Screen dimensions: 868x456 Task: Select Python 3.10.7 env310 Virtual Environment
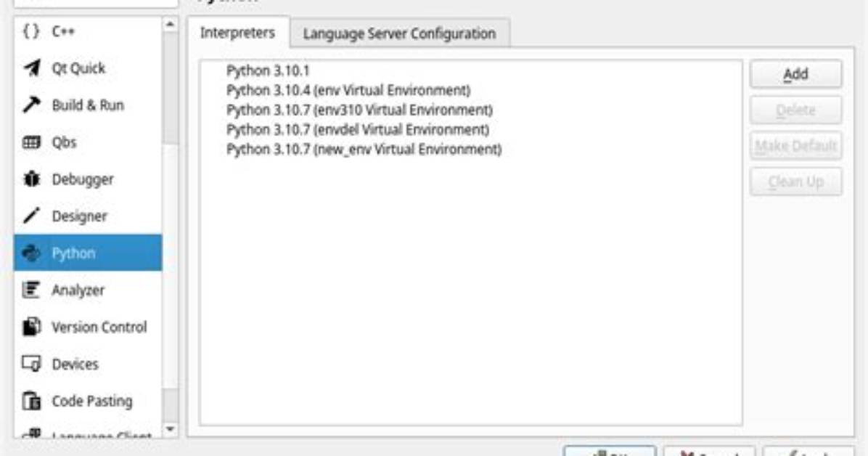tap(359, 110)
